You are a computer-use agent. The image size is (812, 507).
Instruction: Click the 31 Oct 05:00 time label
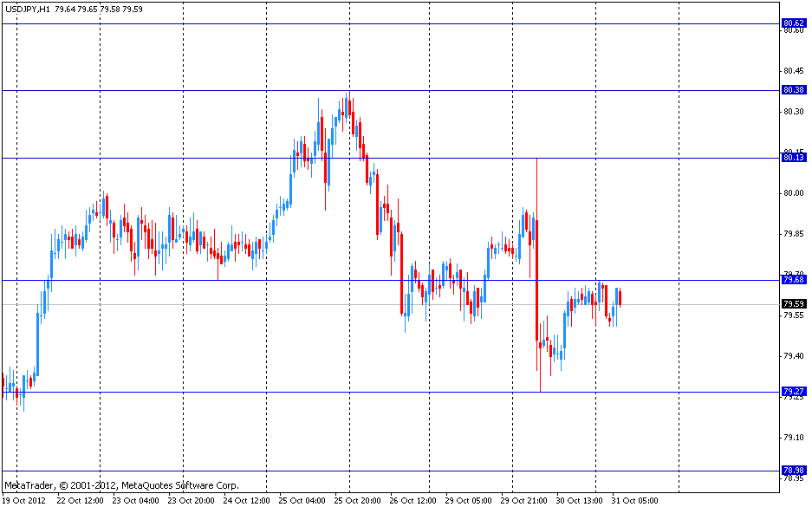(635, 500)
